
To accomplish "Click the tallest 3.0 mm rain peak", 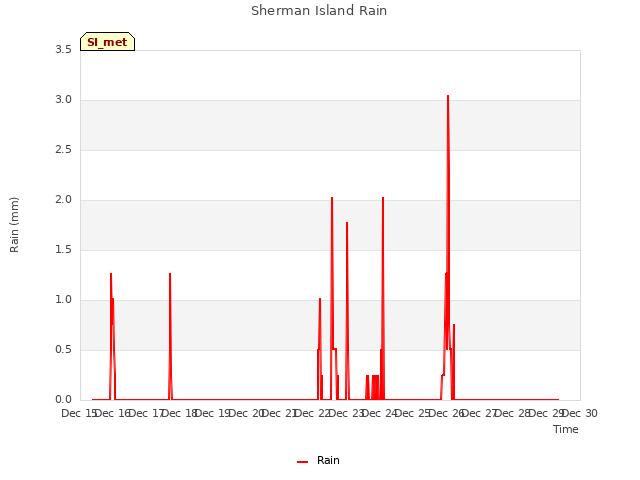I will (448, 96).
